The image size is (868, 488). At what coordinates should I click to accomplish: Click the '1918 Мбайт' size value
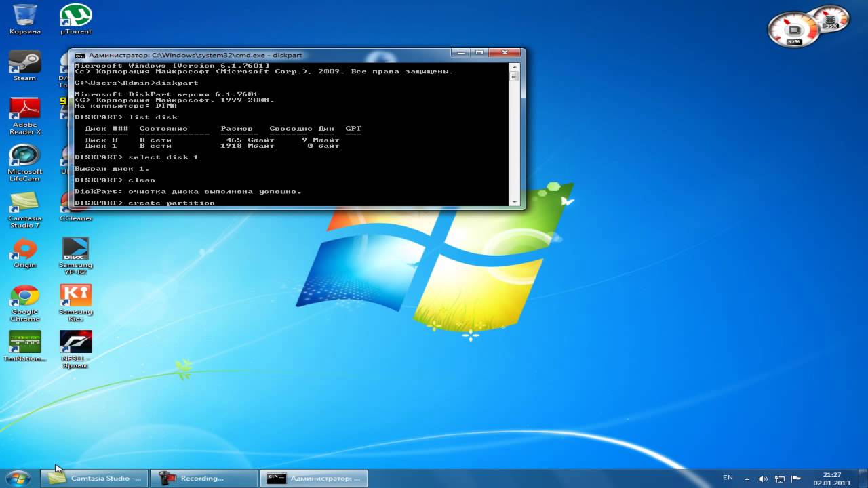tap(248, 146)
